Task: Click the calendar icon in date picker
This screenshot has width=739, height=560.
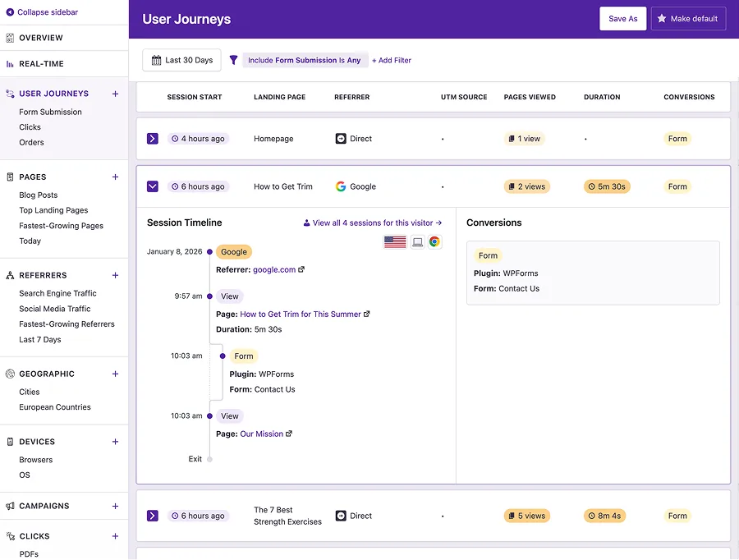Action: coord(157,60)
